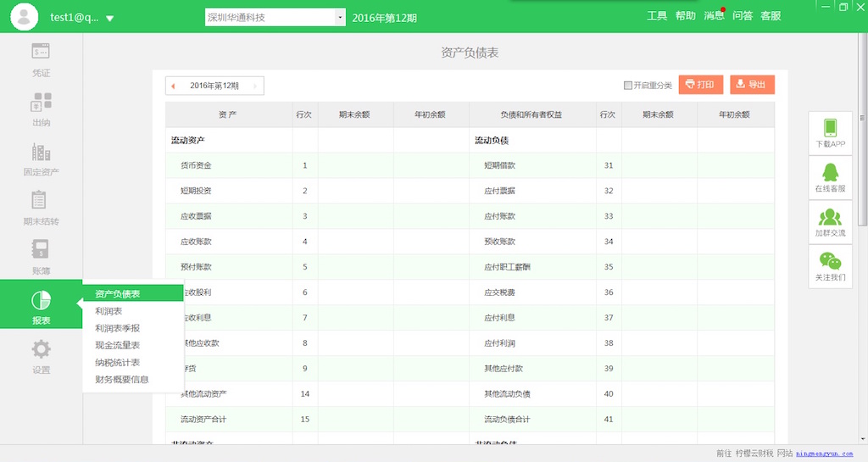
Task: Open the test1@q... account dropdown arrow
Action: [109, 19]
